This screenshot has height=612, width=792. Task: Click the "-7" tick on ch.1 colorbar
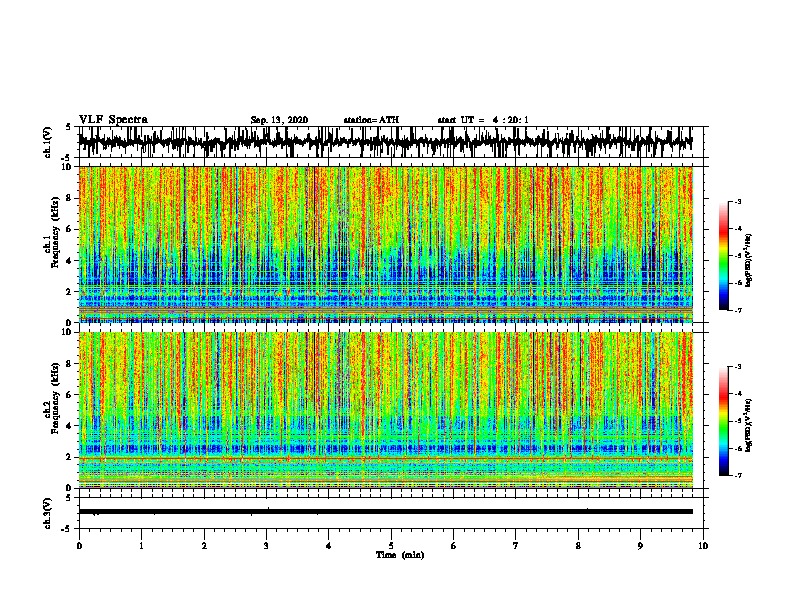point(738,310)
